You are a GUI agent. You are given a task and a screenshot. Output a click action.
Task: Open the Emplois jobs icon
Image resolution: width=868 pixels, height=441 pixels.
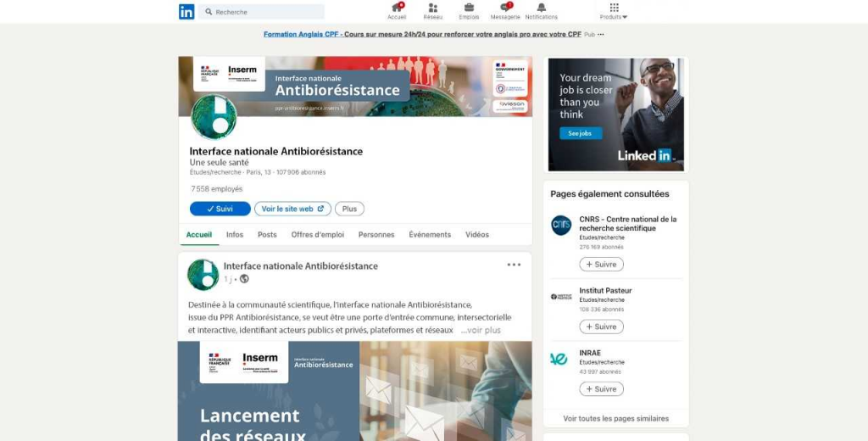tap(469, 8)
